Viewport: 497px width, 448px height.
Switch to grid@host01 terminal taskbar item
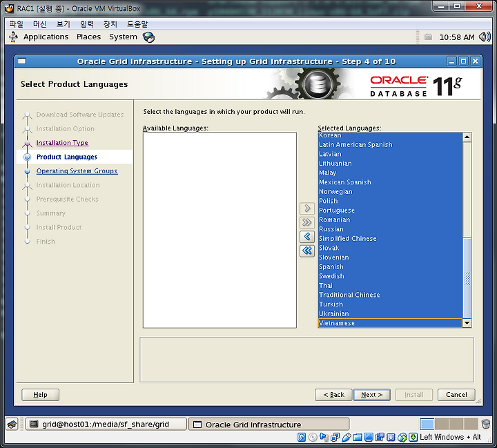[x=106, y=425]
